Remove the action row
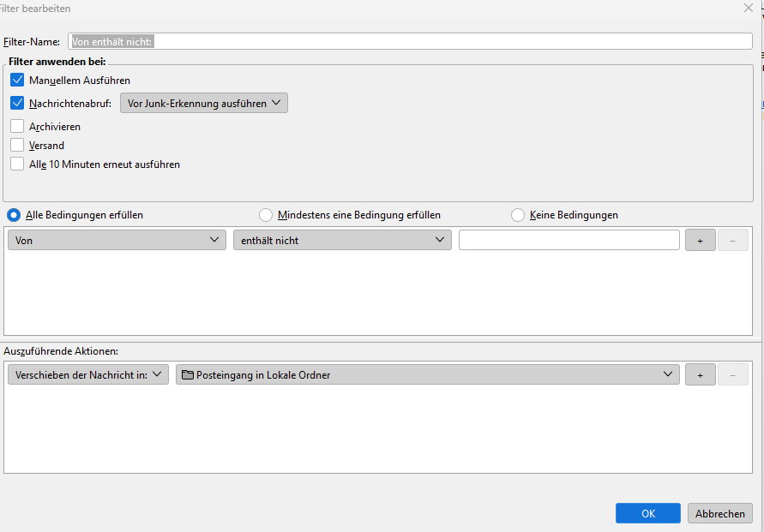 [x=732, y=374]
